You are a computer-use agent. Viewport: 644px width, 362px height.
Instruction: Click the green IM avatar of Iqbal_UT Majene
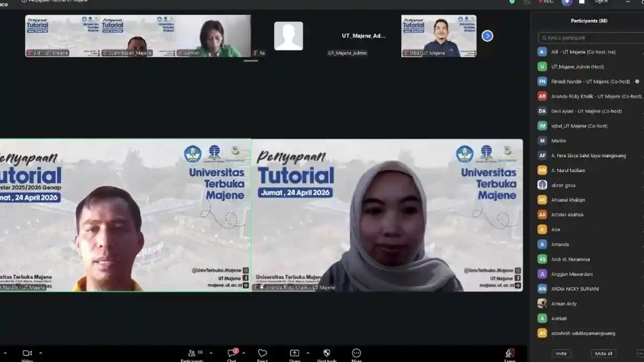542,126
